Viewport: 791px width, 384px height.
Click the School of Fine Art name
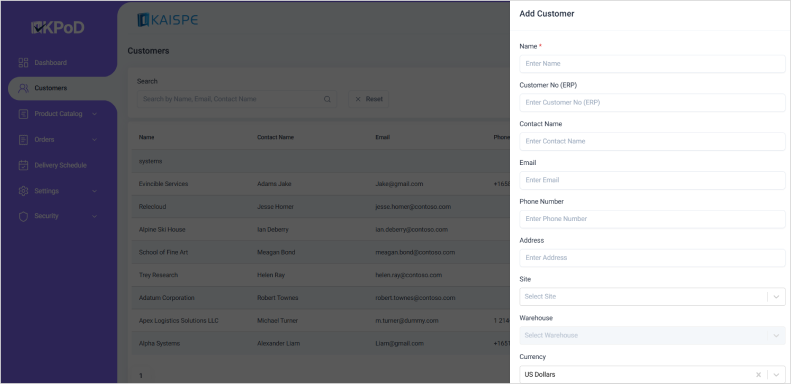tap(163, 252)
